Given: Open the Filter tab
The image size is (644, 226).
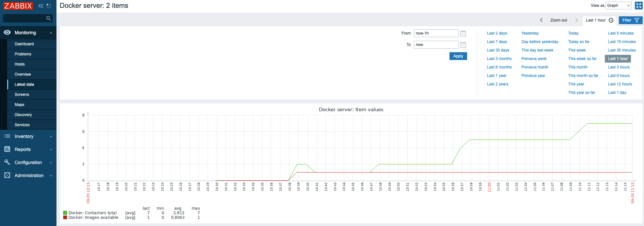Looking at the screenshot, I should [631, 20].
